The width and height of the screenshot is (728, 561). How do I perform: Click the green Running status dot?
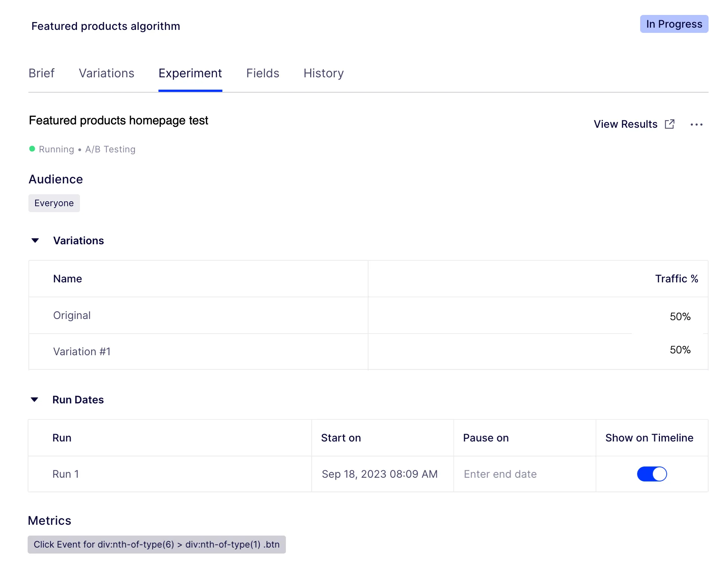[x=32, y=149]
